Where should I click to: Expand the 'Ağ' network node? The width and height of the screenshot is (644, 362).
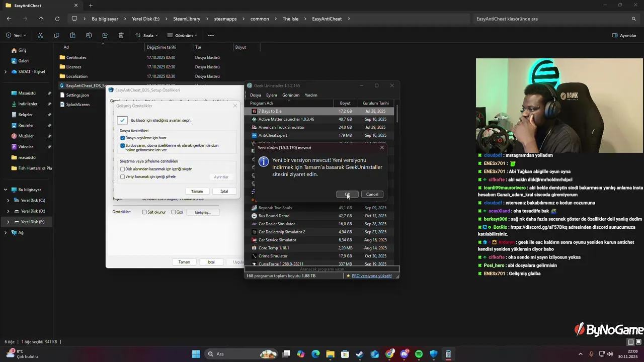[6, 233]
